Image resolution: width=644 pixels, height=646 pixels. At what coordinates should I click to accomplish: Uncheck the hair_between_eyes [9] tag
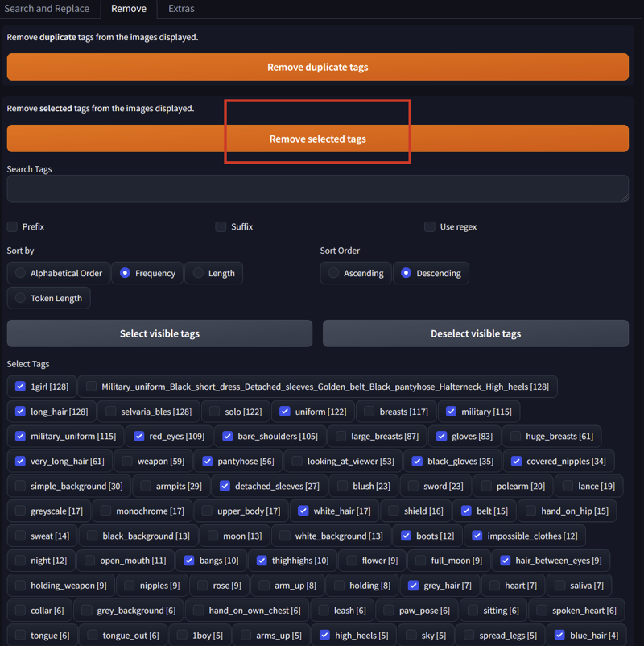point(506,561)
